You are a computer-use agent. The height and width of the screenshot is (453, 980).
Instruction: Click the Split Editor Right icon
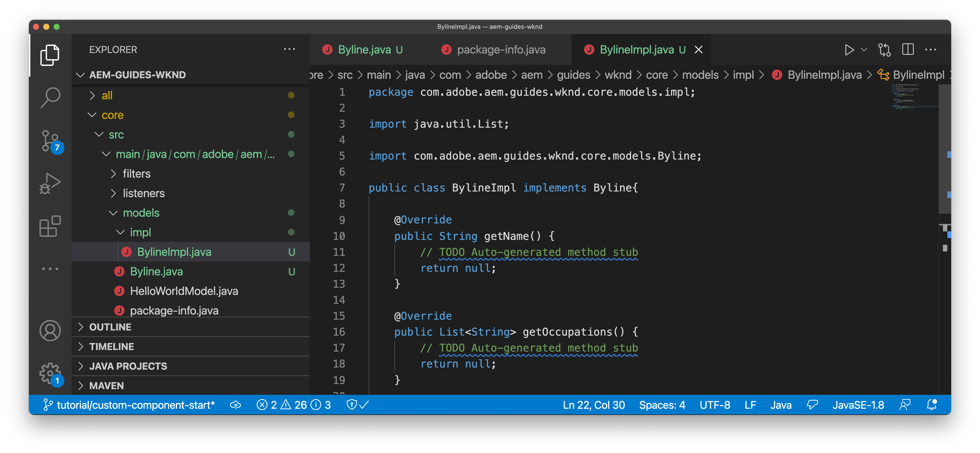coord(908,50)
